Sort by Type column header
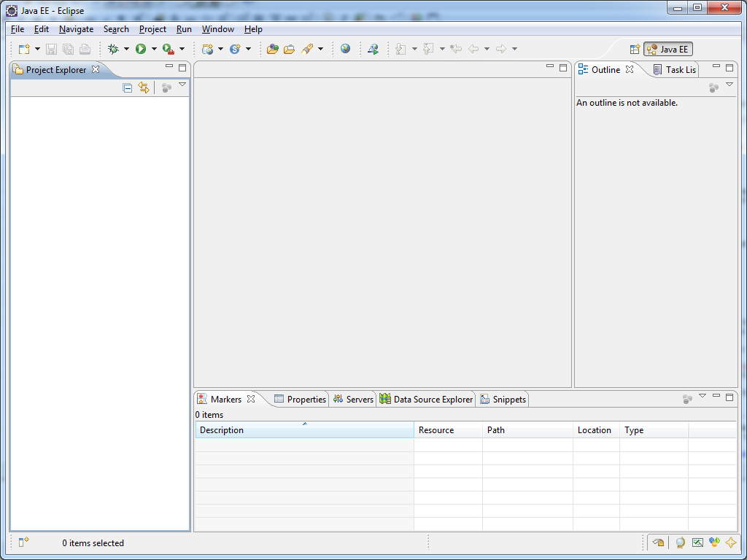Viewport: 747px width, 560px height. point(654,429)
